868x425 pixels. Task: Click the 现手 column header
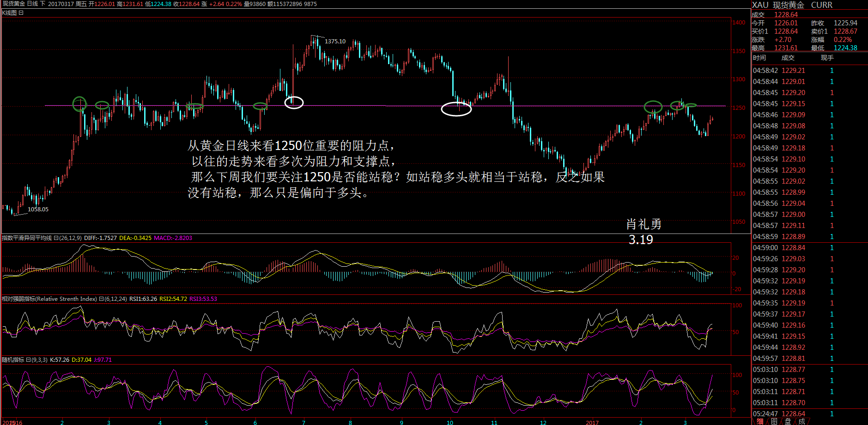click(x=827, y=58)
